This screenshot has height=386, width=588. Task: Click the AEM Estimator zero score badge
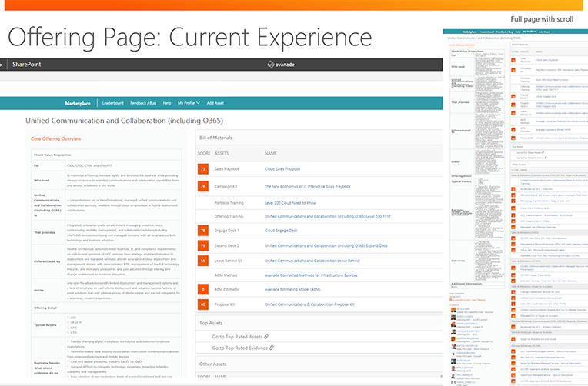coord(203,289)
